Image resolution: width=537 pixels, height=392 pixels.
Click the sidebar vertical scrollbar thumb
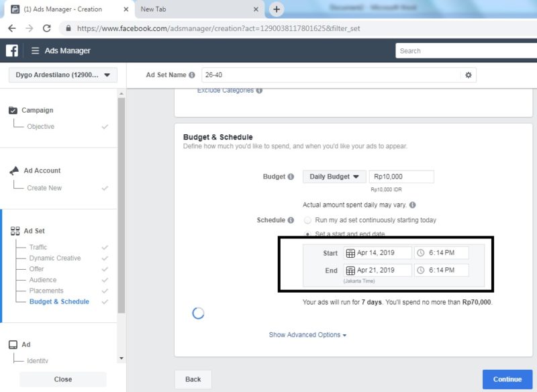point(121,205)
